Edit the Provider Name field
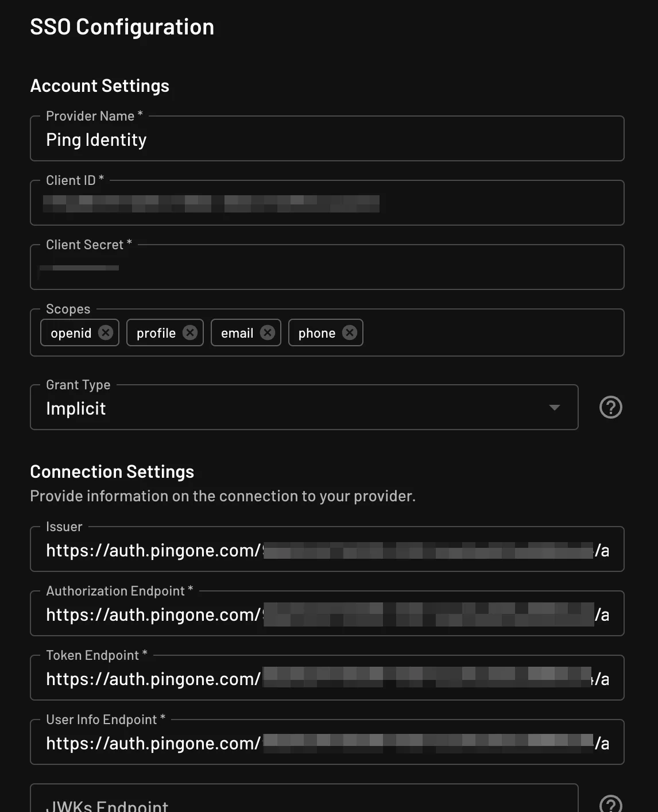 pyautogui.click(x=326, y=140)
